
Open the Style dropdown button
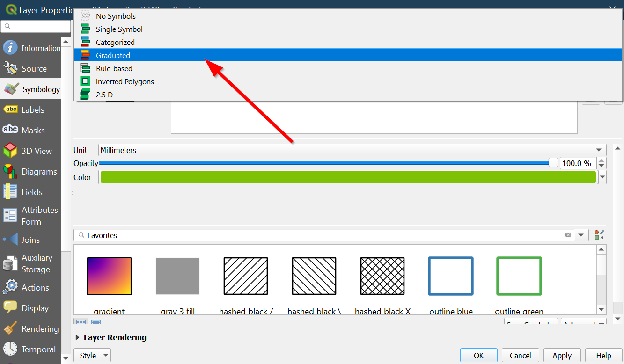pyautogui.click(x=92, y=356)
